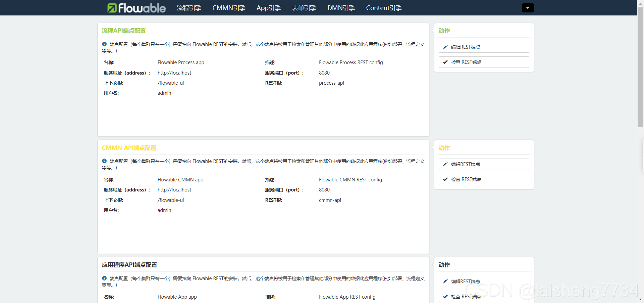The image size is (644, 303).
Task: Click 编辑REST端点 for CMMN API端点配置
Action: tap(484, 164)
